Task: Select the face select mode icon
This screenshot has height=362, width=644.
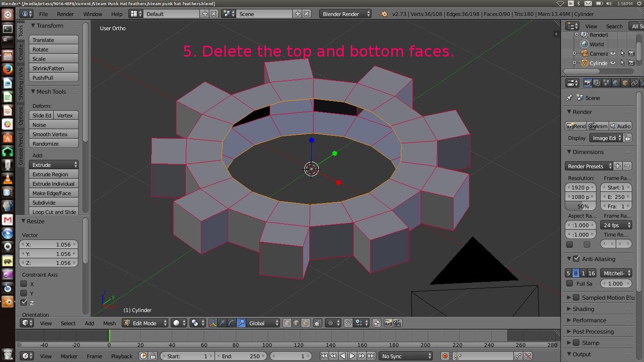Action: click(305, 323)
